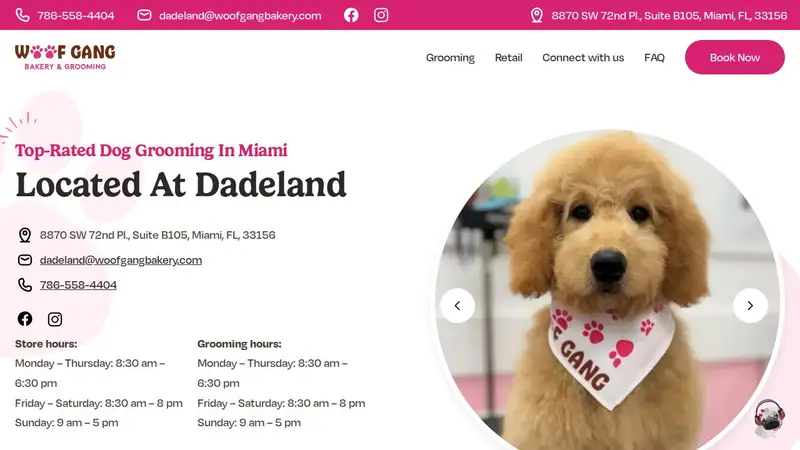Open the Facebook icon in the pink header
The height and width of the screenshot is (450, 800).
tap(351, 15)
